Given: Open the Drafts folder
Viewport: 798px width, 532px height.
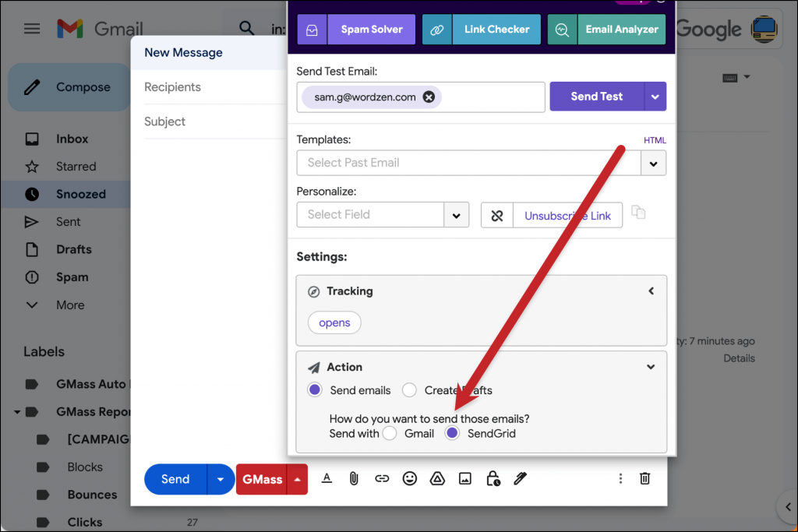Looking at the screenshot, I should tap(73, 249).
